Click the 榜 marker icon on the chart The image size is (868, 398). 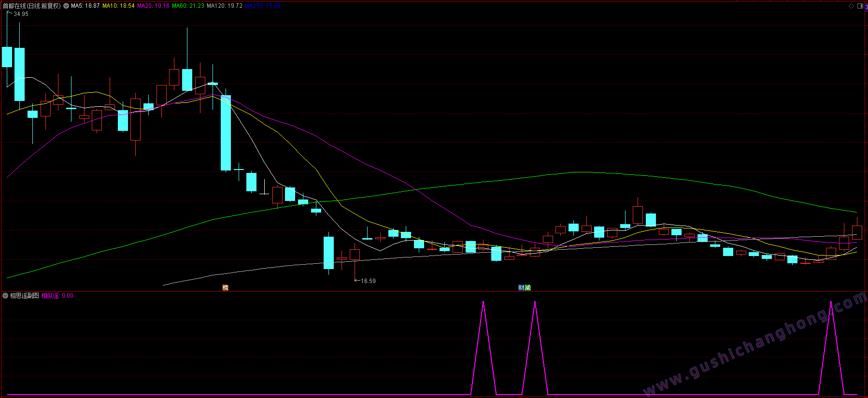(x=225, y=287)
